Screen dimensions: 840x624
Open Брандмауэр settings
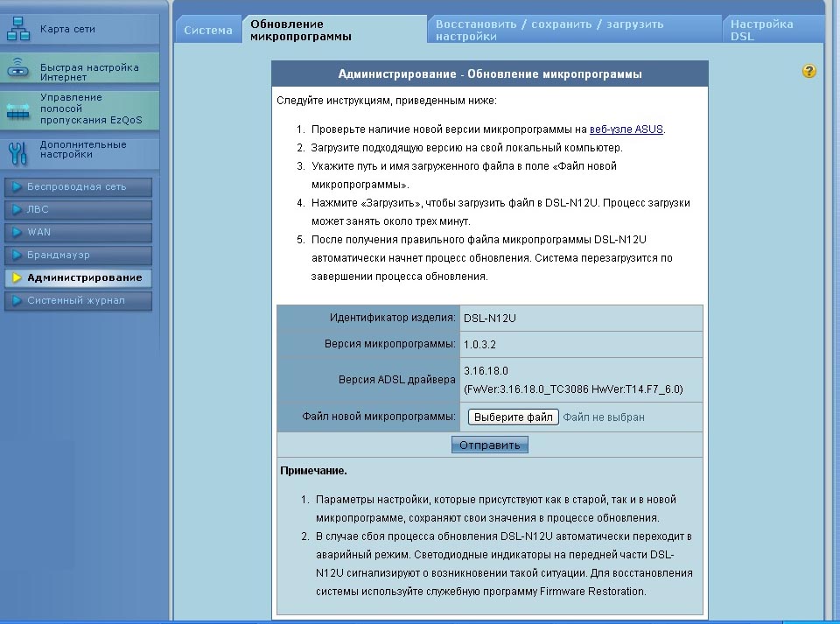point(78,255)
